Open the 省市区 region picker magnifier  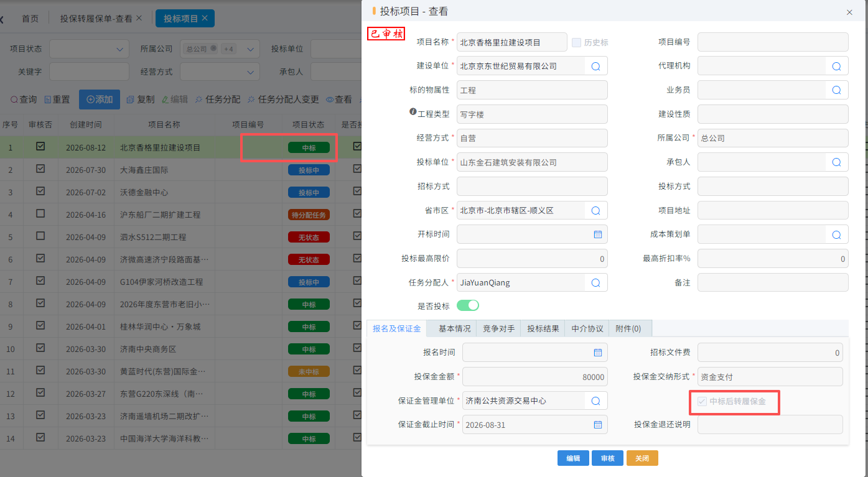point(595,211)
